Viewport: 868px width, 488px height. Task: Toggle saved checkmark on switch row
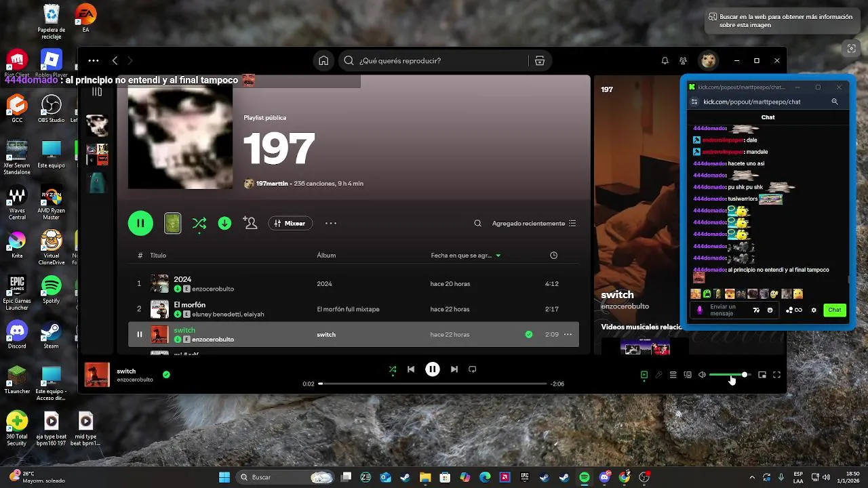529,334
